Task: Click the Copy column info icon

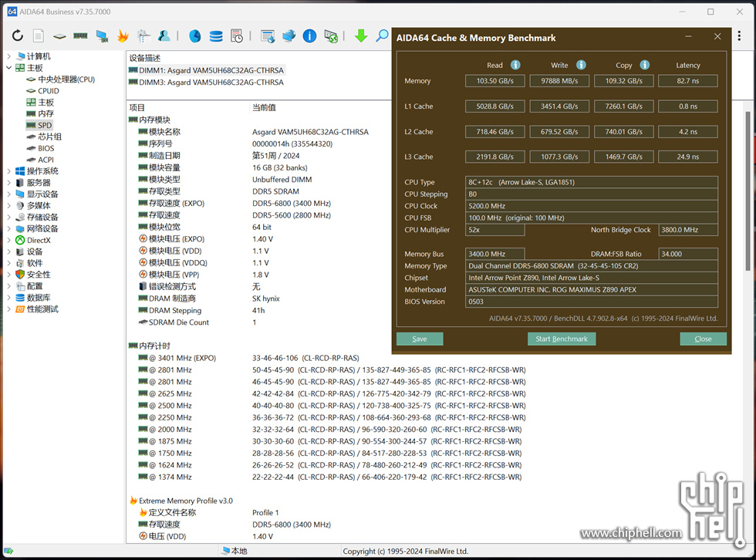Action: (x=645, y=65)
